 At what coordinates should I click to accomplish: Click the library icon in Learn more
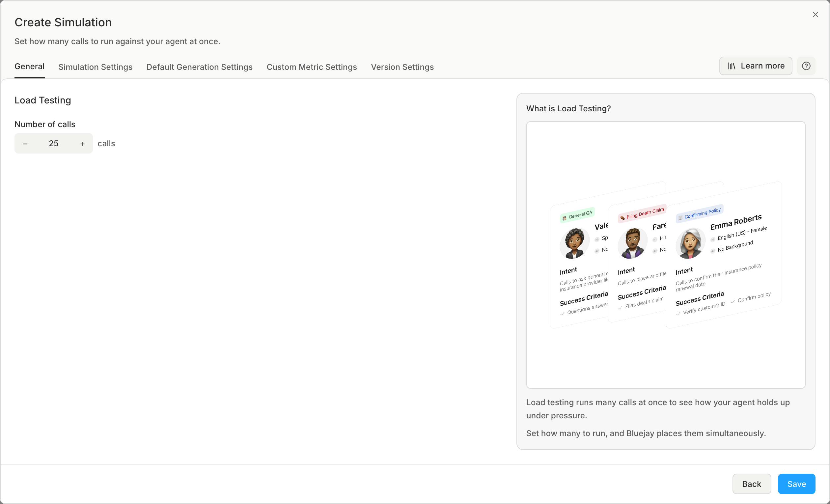pos(731,66)
